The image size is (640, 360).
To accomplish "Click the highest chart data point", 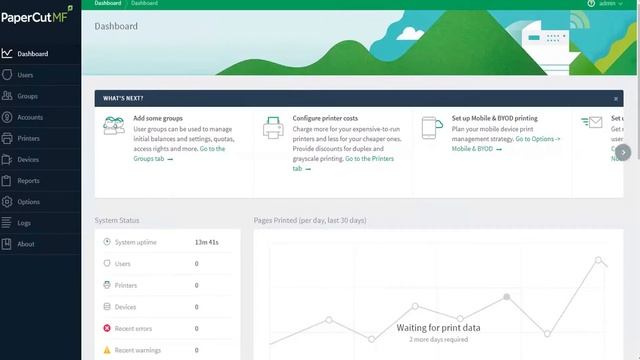I will click(x=598, y=260).
